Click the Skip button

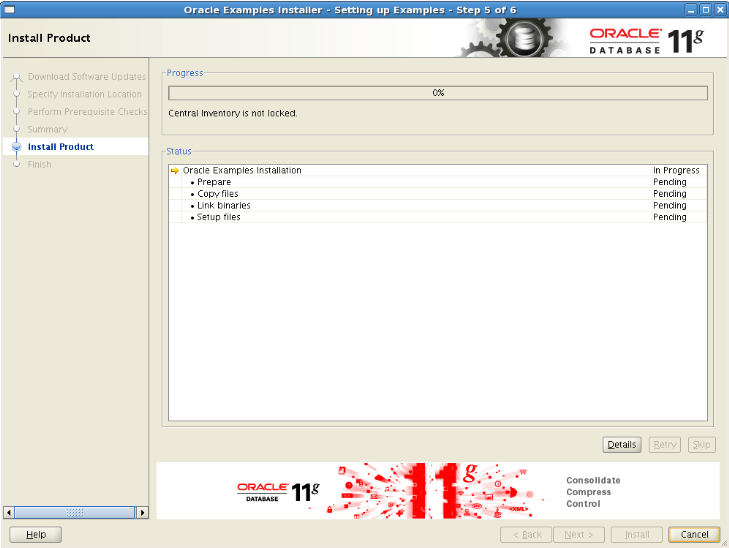[702, 445]
